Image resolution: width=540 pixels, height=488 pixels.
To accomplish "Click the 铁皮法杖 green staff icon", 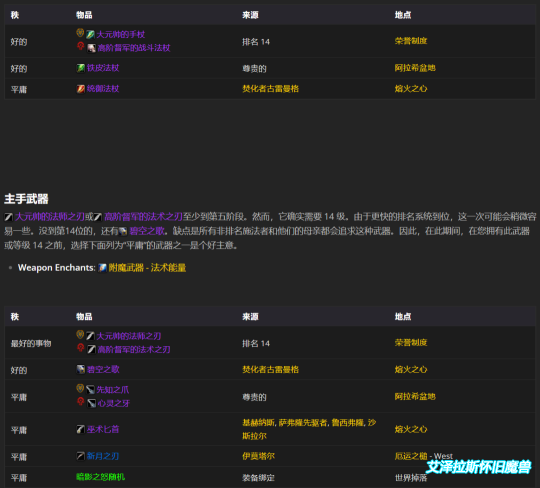I will click(81, 68).
